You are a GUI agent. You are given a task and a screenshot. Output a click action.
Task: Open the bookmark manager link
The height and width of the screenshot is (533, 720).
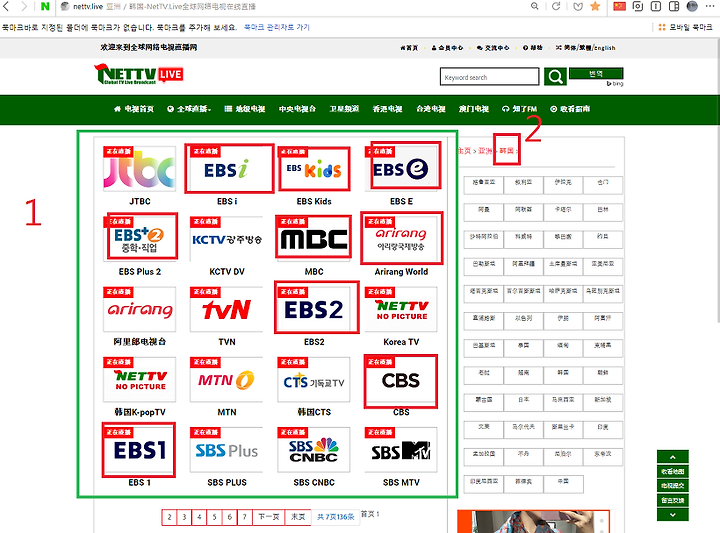click(x=276, y=28)
